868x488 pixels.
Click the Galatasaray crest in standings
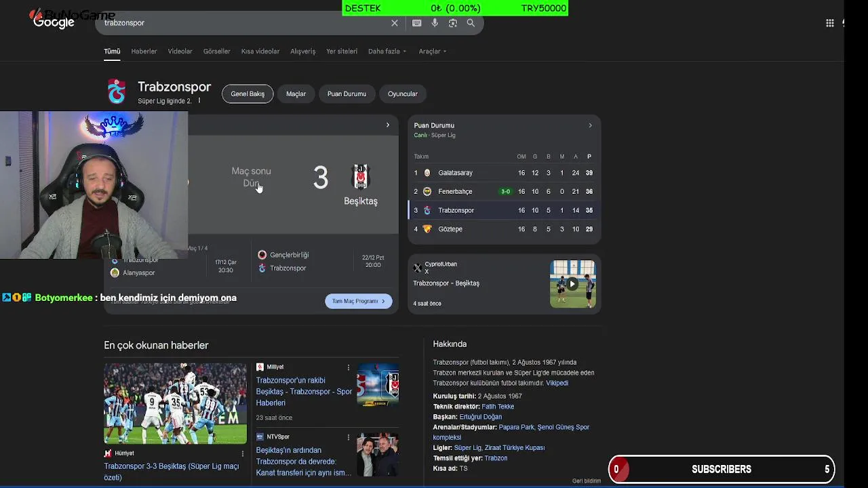[427, 173]
